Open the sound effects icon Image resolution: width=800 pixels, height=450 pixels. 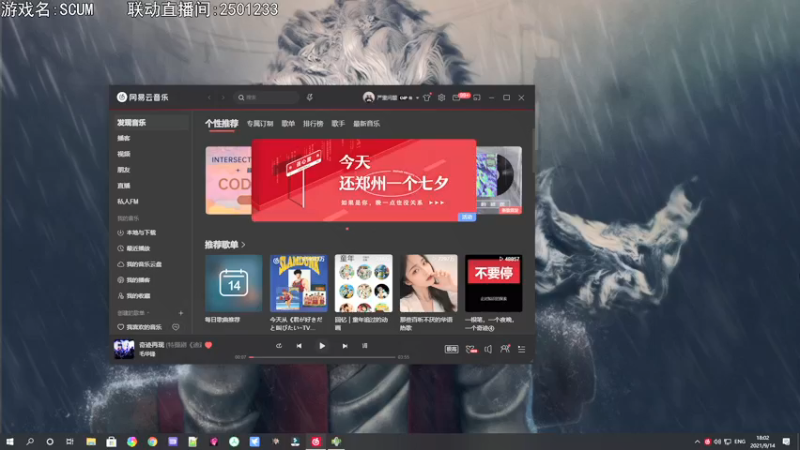point(471,349)
